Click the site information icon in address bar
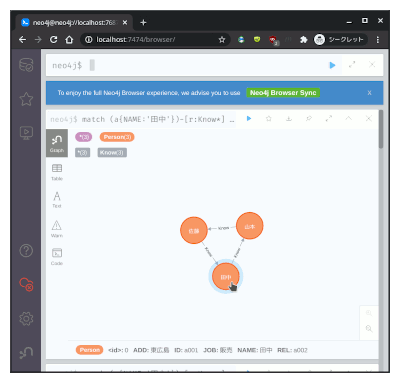400x383 pixels. tap(88, 40)
